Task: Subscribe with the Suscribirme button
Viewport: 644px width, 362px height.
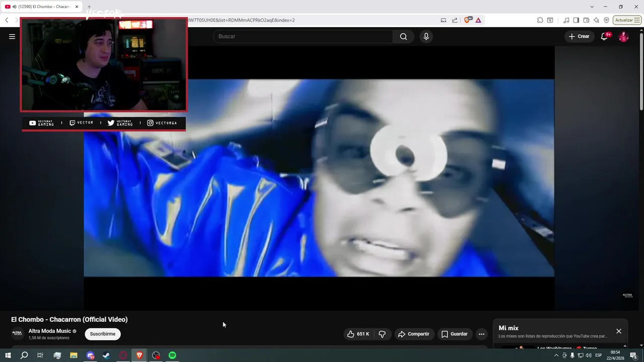Action: (103, 334)
